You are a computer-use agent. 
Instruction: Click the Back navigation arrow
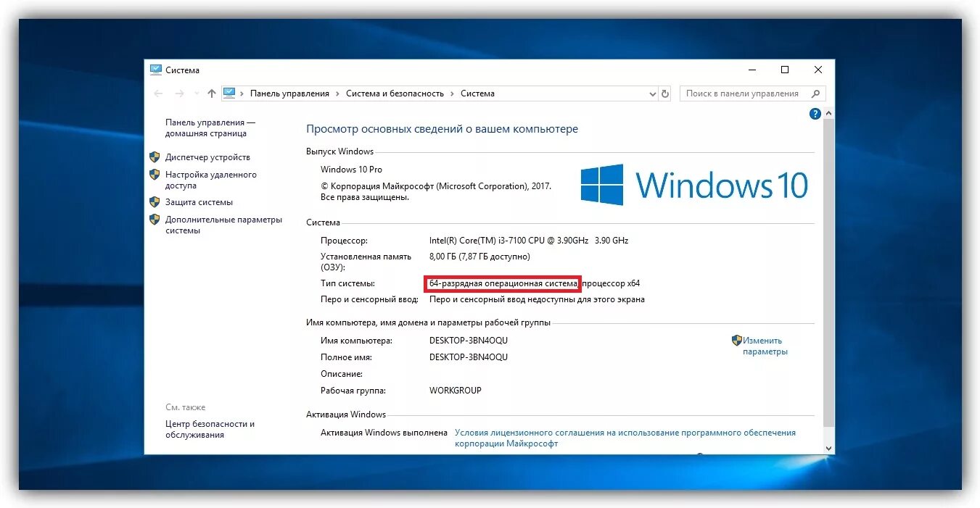click(159, 93)
